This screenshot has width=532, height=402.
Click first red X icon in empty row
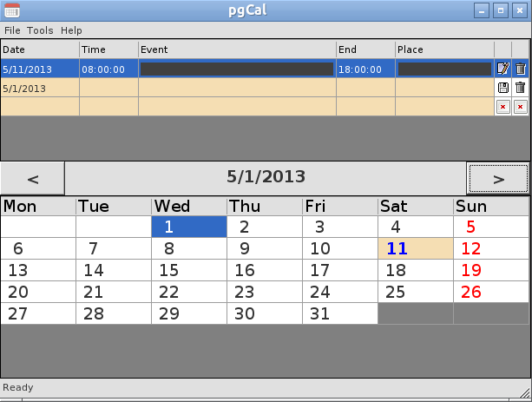click(x=502, y=107)
